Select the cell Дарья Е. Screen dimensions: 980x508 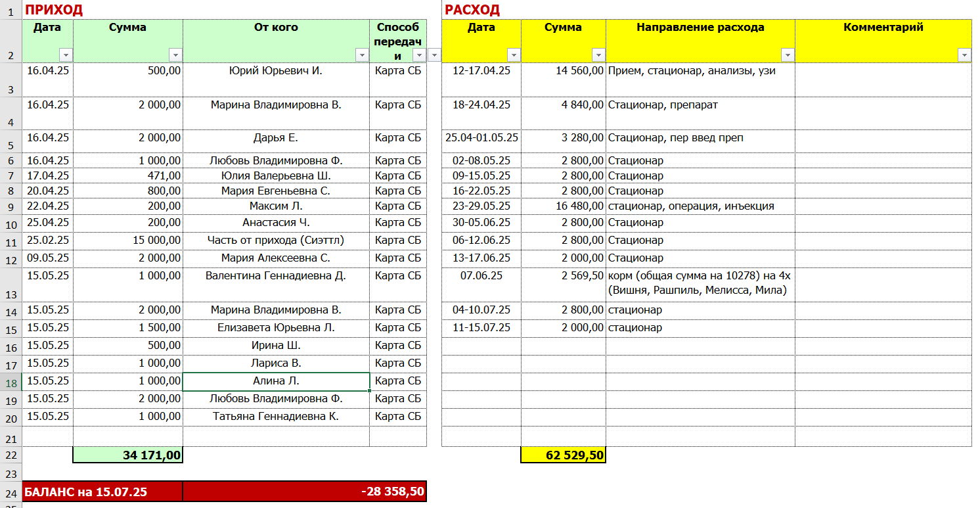276,141
